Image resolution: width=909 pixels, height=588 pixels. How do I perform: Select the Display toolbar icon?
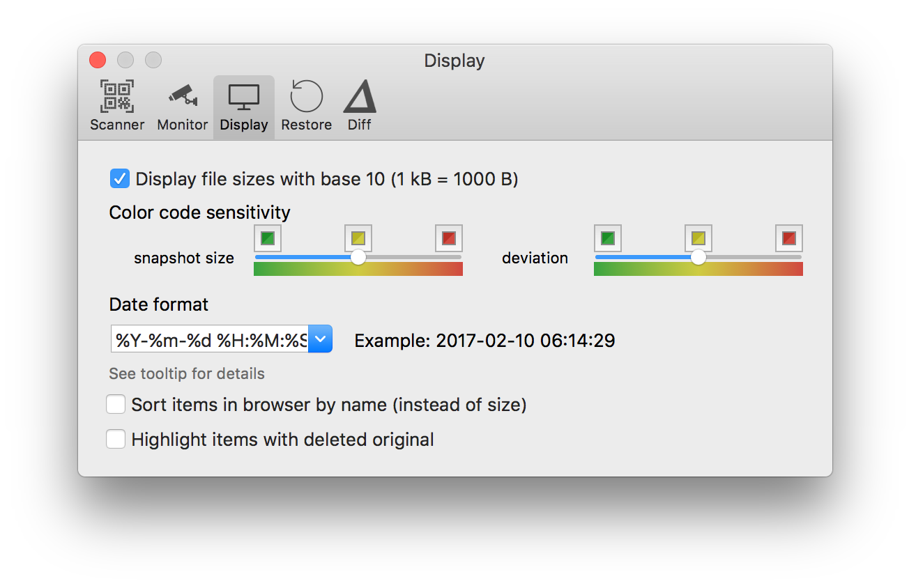(244, 107)
